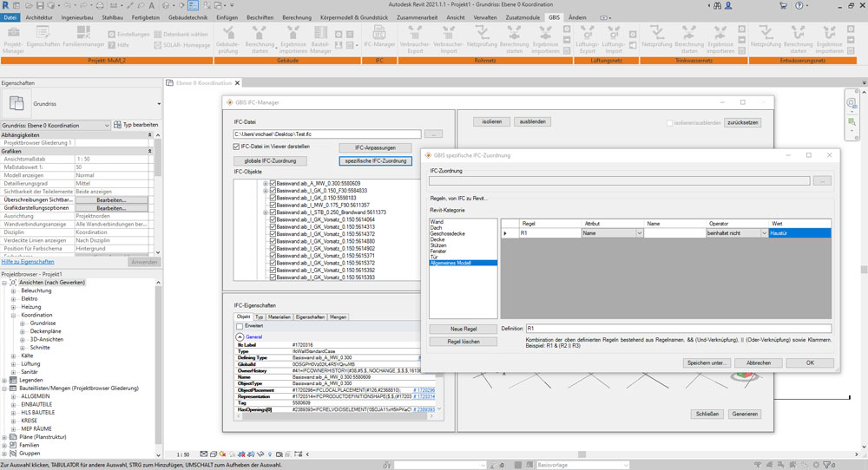Image resolution: width=868 pixels, height=470 pixels.
Task: Confirm with the OK button
Action: (x=810, y=362)
